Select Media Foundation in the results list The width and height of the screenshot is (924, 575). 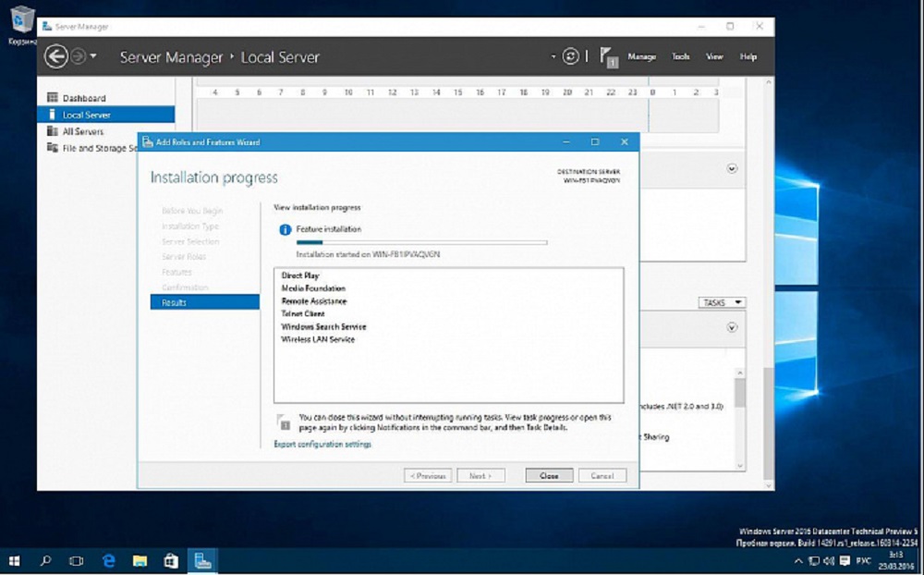click(x=313, y=288)
